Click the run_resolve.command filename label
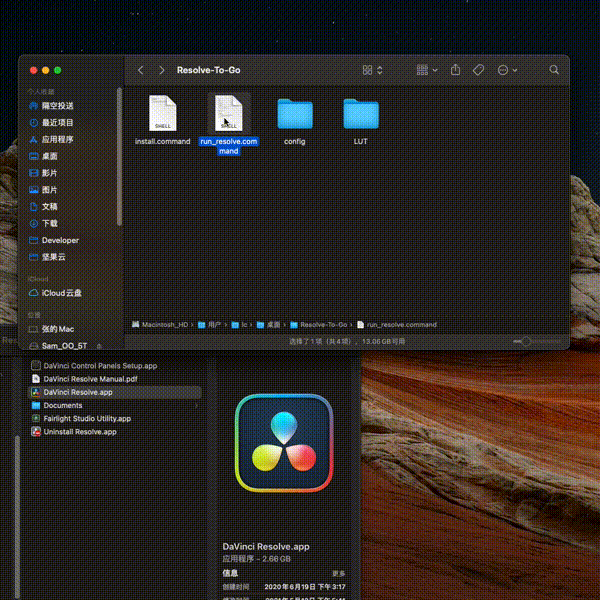This screenshot has height=600, width=600. coord(229,146)
